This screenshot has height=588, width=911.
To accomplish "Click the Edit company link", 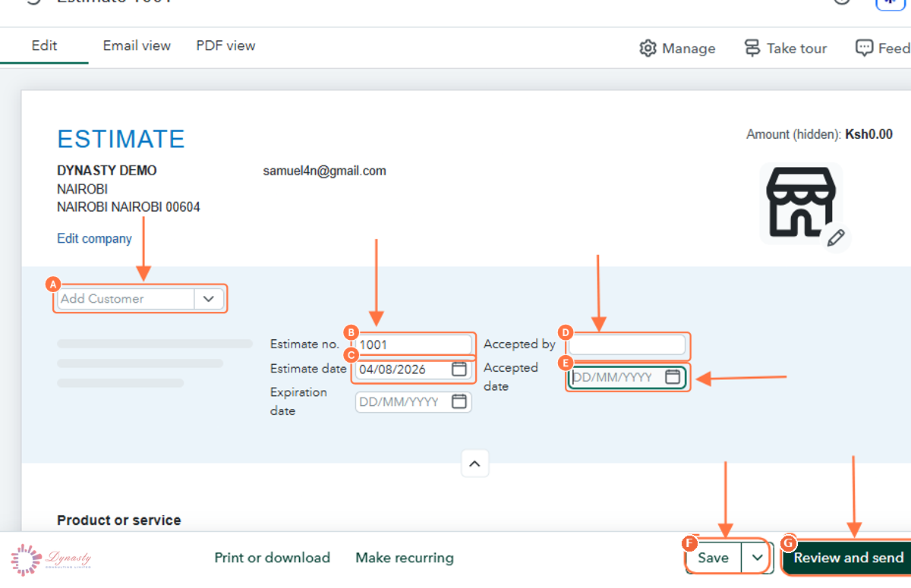I will [94, 238].
